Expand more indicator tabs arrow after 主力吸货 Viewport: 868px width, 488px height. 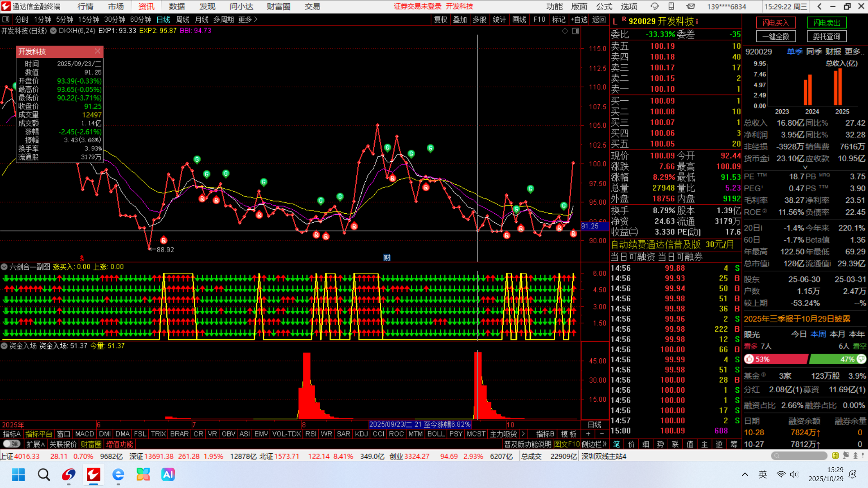524,434
